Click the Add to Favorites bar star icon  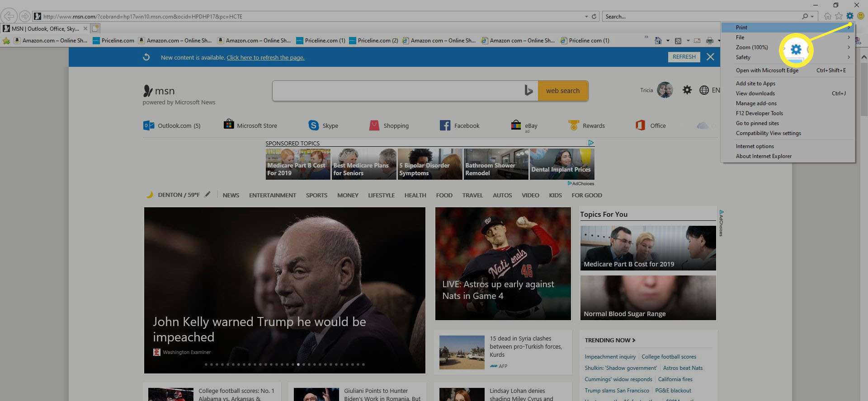6,41
